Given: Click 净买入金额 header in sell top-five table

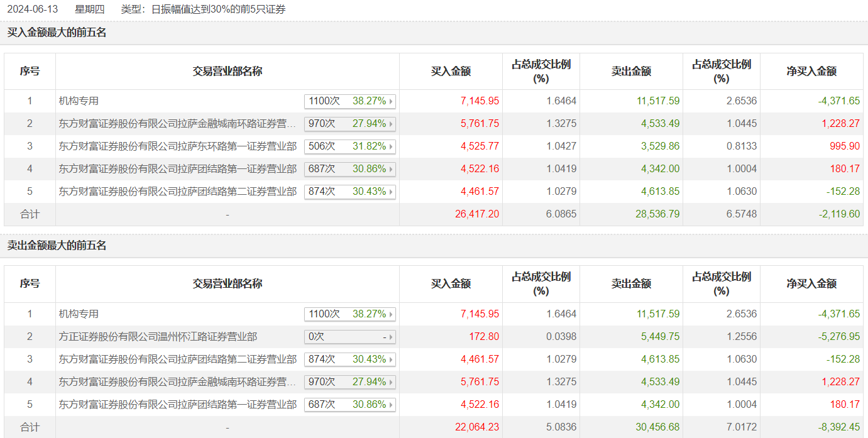Looking at the screenshot, I should coord(811,284).
